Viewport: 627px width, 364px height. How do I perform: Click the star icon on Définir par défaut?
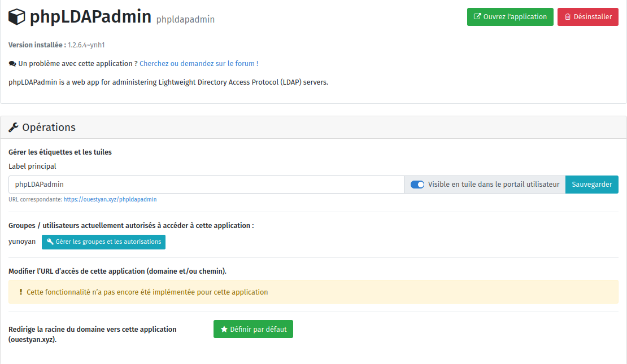(x=224, y=329)
